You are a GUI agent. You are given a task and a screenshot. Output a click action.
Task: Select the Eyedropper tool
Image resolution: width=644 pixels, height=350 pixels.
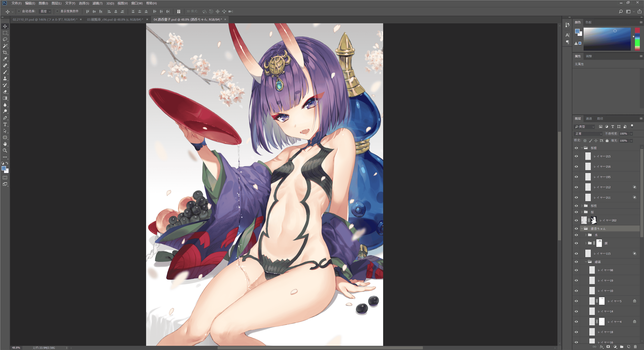coord(5,59)
